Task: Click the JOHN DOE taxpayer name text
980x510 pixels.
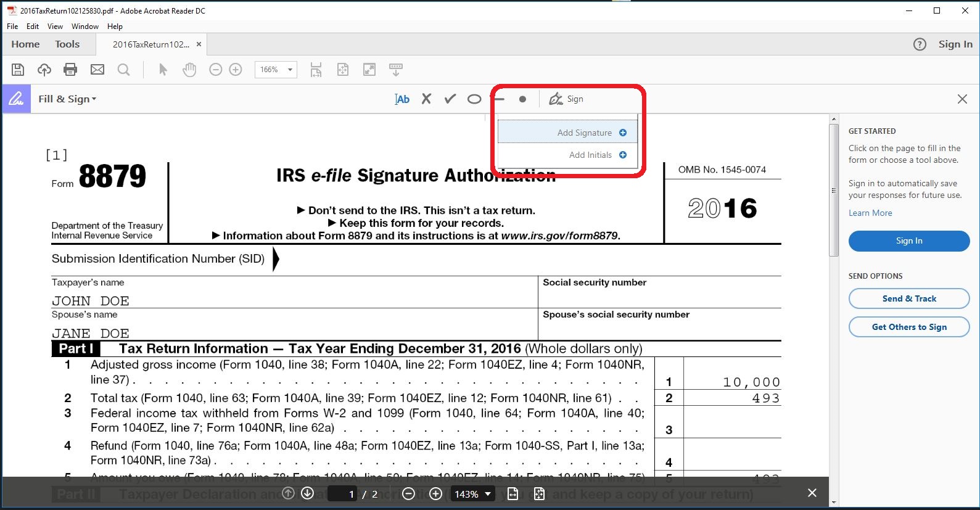Action: coord(91,301)
